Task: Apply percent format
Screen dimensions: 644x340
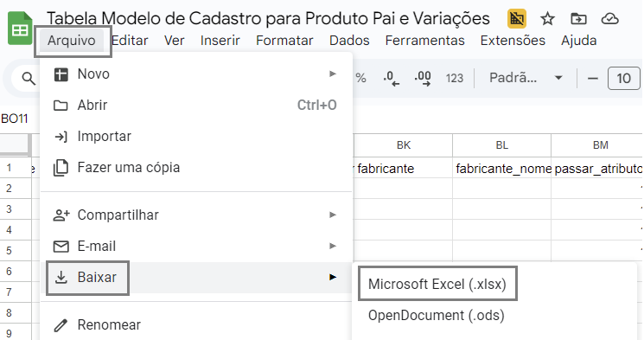Action: pos(360,78)
